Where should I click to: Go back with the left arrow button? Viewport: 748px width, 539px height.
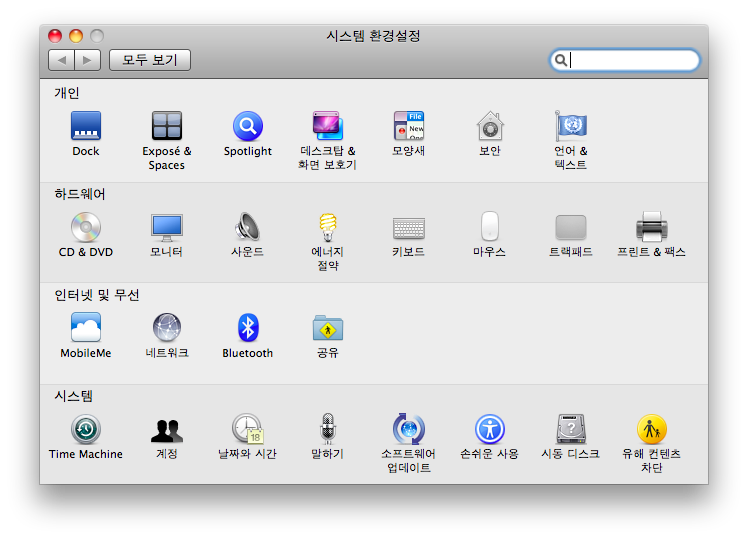pyautogui.click(x=61, y=60)
